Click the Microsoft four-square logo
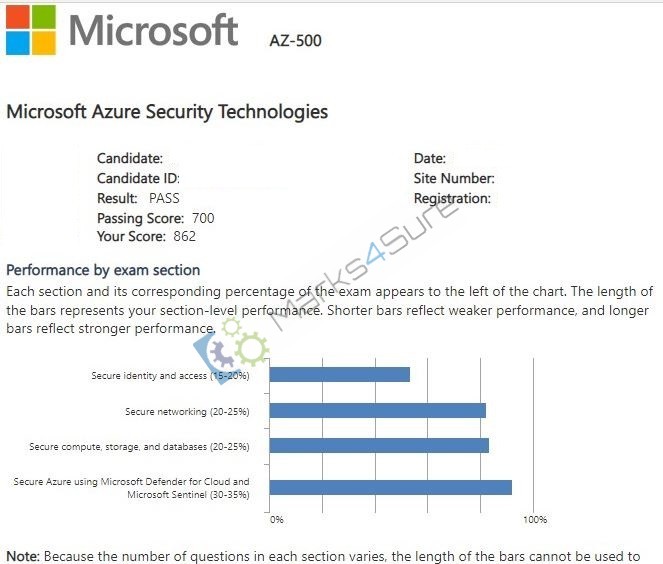The height and width of the screenshot is (564, 663). pos(30,30)
